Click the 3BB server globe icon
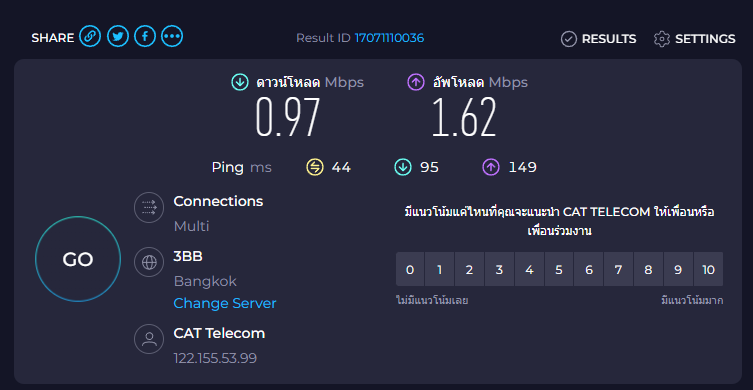 click(149, 262)
